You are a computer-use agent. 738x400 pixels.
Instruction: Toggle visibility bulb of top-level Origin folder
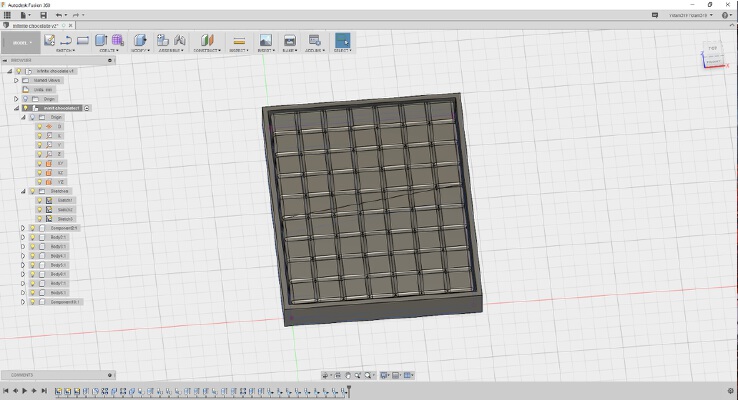click(x=25, y=99)
